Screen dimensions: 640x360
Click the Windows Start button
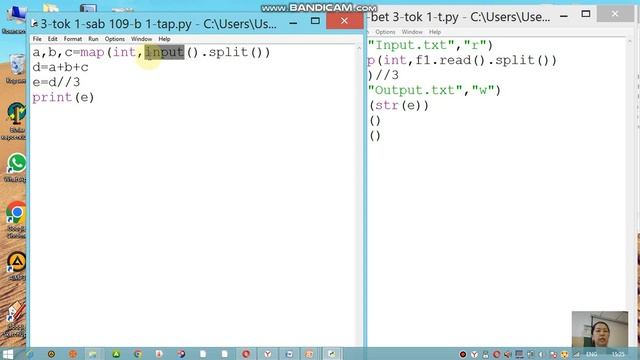coord(8,354)
